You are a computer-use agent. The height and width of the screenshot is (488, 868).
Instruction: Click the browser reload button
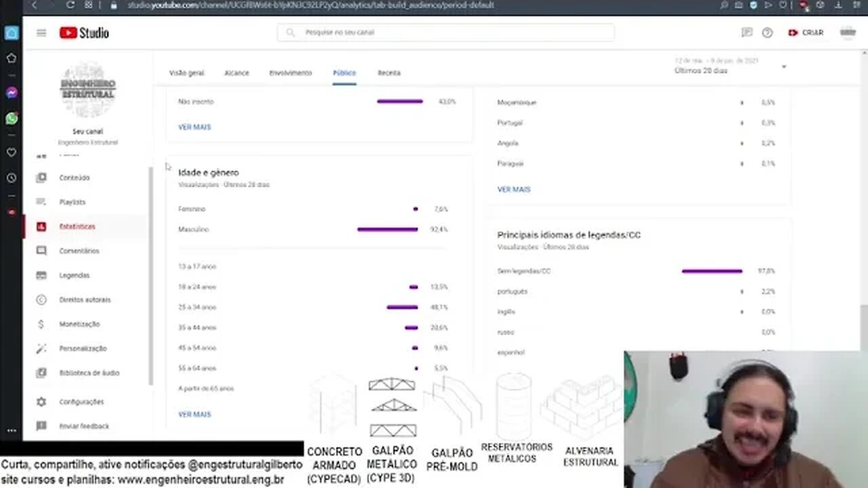click(x=71, y=5)
